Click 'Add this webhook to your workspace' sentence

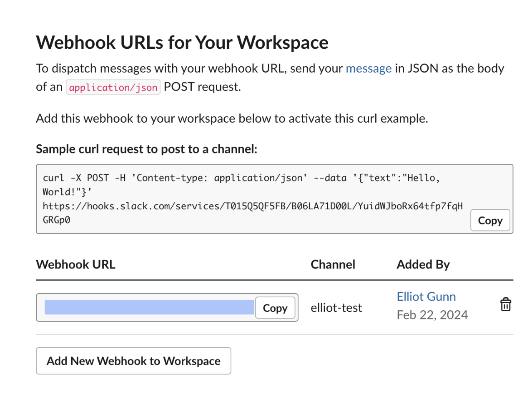(x=232, y=118)
